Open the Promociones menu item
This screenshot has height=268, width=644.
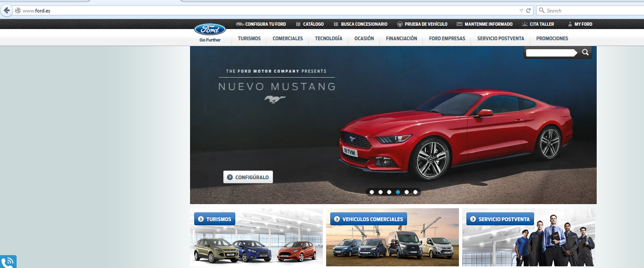click(552, 39)
